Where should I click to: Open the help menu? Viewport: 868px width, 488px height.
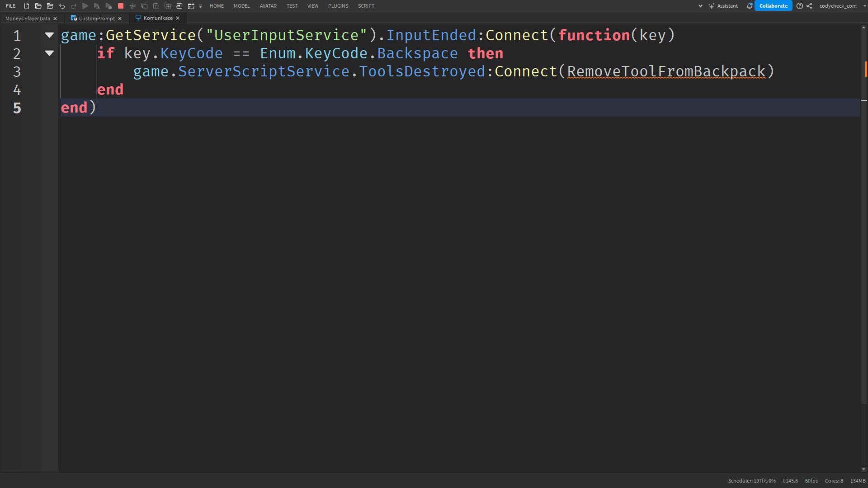(800, 6)
